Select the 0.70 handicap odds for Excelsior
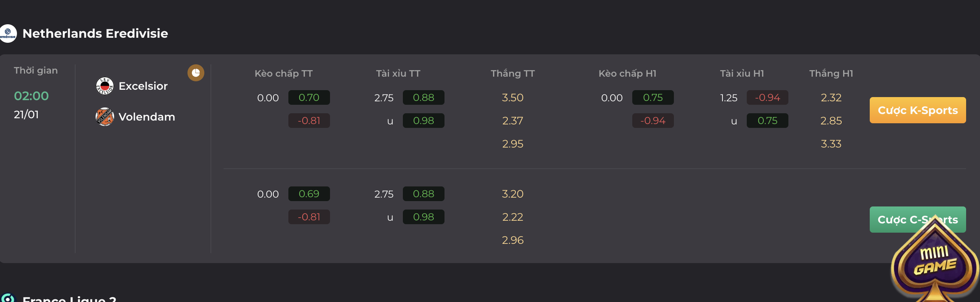The width and height of the screenshot is (980, 302). pos(309,97)
